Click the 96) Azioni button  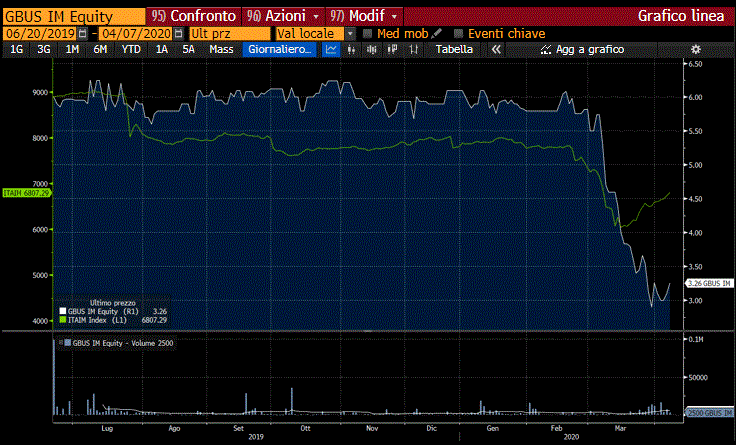point(283,16)
